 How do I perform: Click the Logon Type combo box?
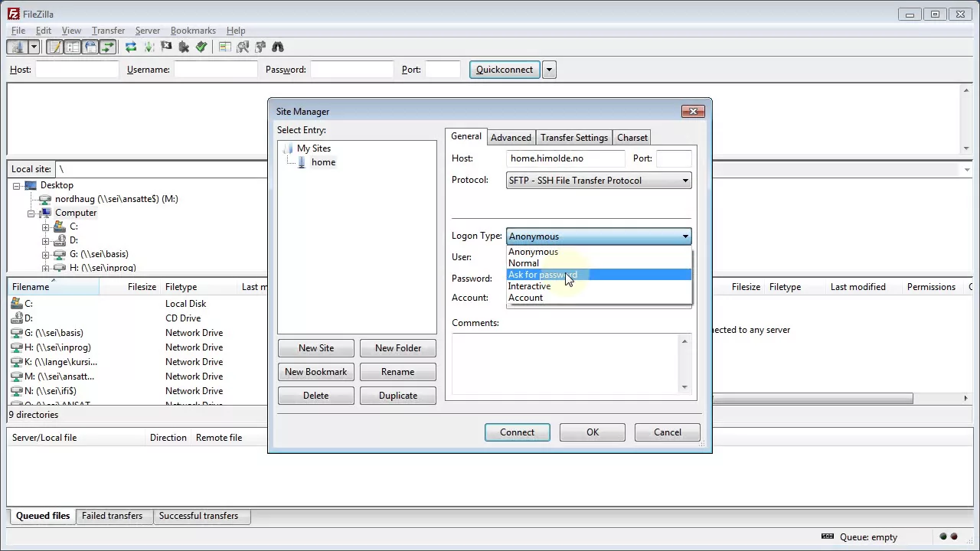(x=599, y=236)
